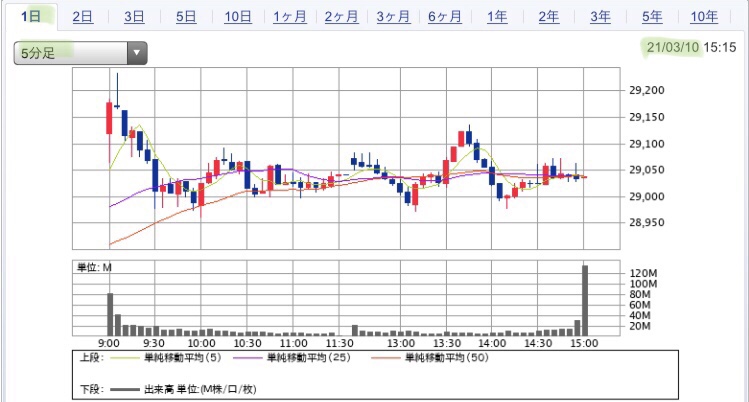Click the 29,050 price axis label
The image size is (749, 402).
click(647, 170)
